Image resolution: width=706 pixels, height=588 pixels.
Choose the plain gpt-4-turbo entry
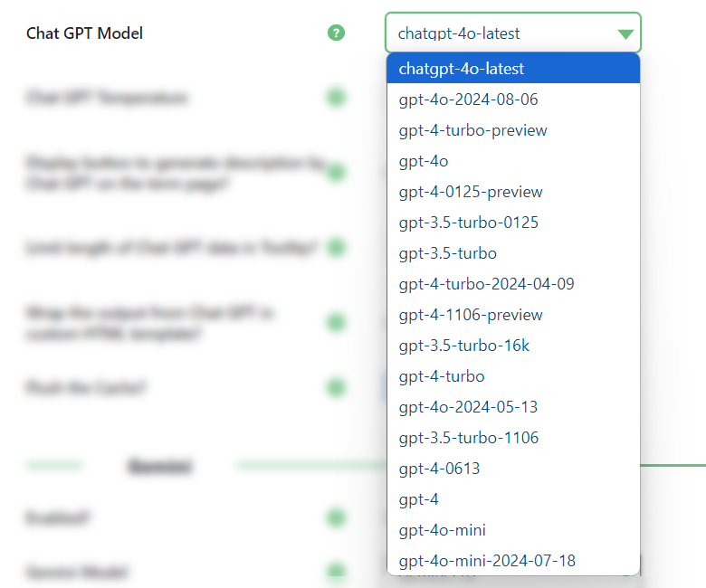(x=513, y=376)
